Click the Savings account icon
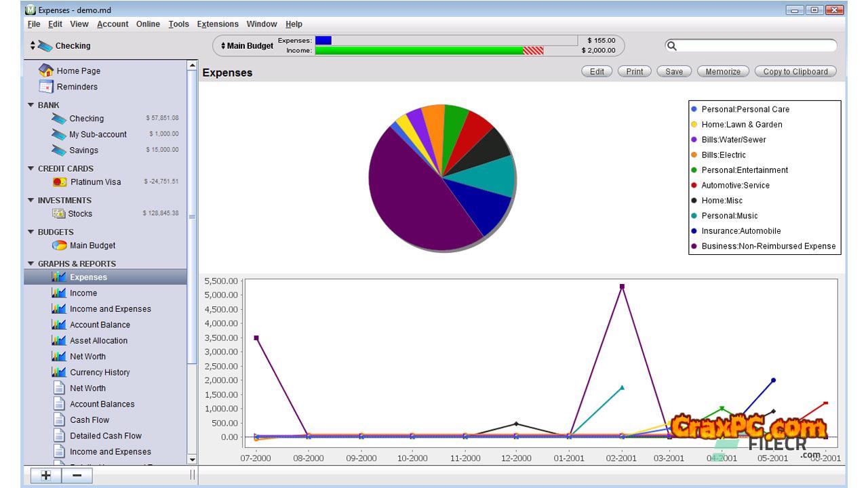This screenshot has width=868, height=488. 59,150
